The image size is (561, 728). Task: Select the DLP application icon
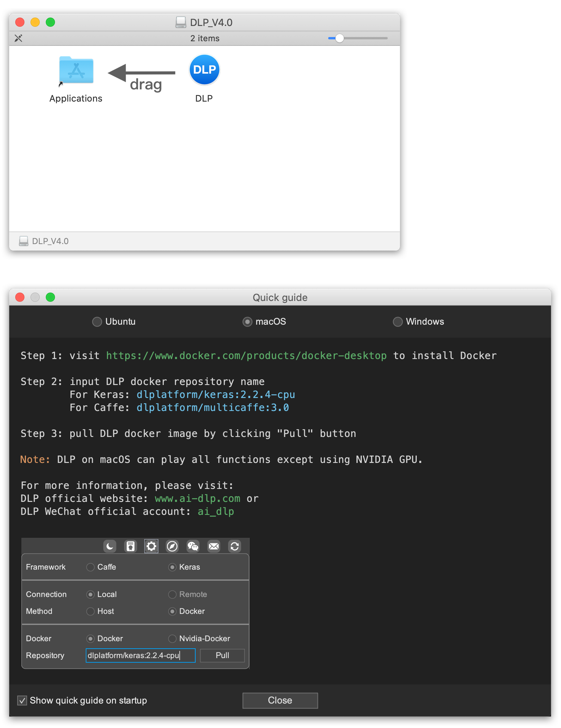coord(205,70)
